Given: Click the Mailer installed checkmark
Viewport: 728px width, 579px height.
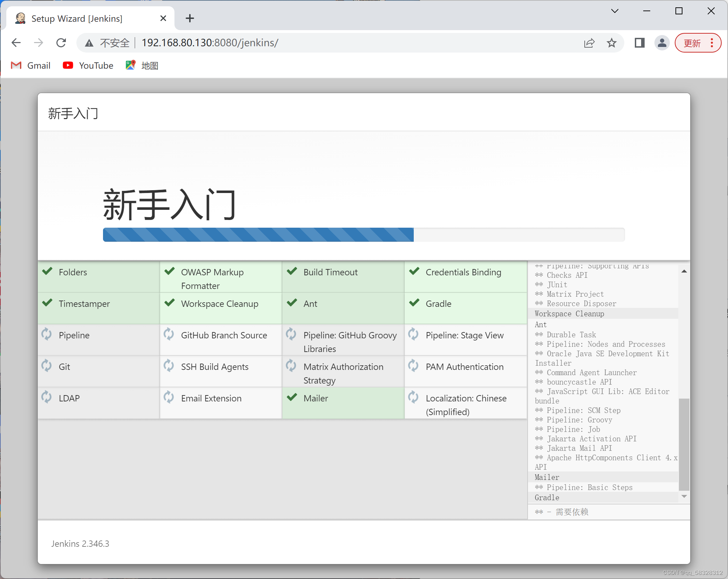Looking at the screenshot, I should pos(292,397).
